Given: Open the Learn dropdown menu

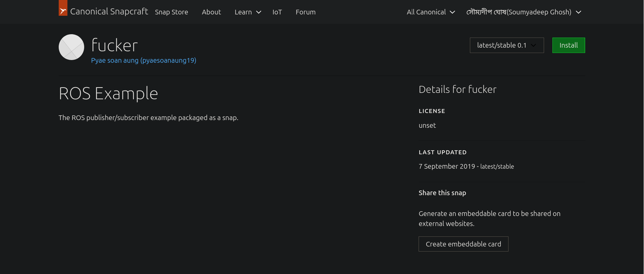Looking at the screenshot, I should coord(243,12).
